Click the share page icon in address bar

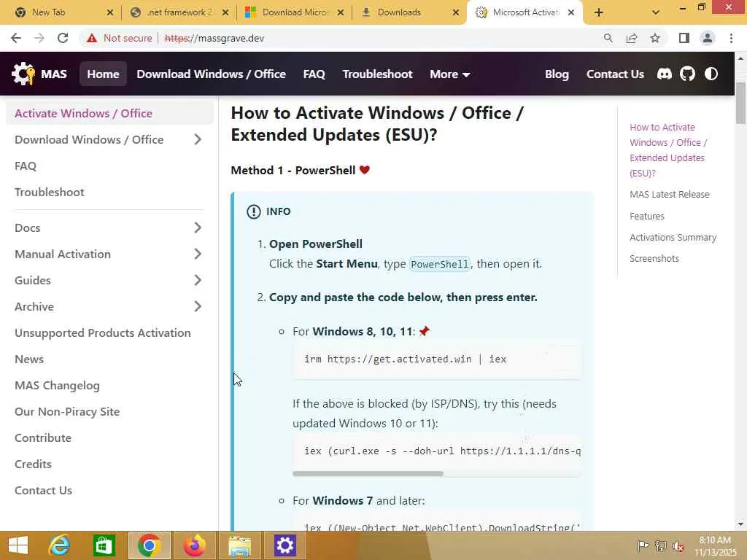tap(632, 38)
